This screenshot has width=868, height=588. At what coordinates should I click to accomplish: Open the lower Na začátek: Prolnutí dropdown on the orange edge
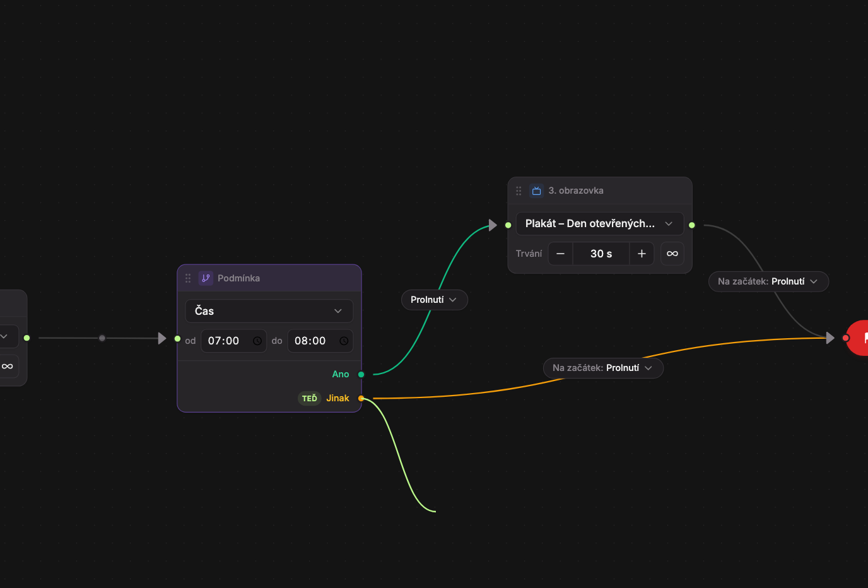(x=603, y=368)
